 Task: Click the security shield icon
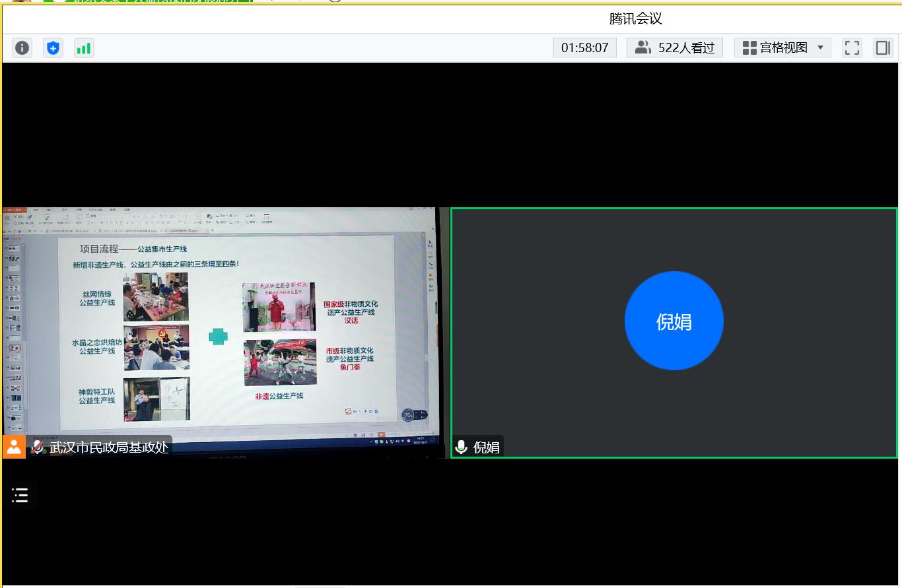click(53, 47)
